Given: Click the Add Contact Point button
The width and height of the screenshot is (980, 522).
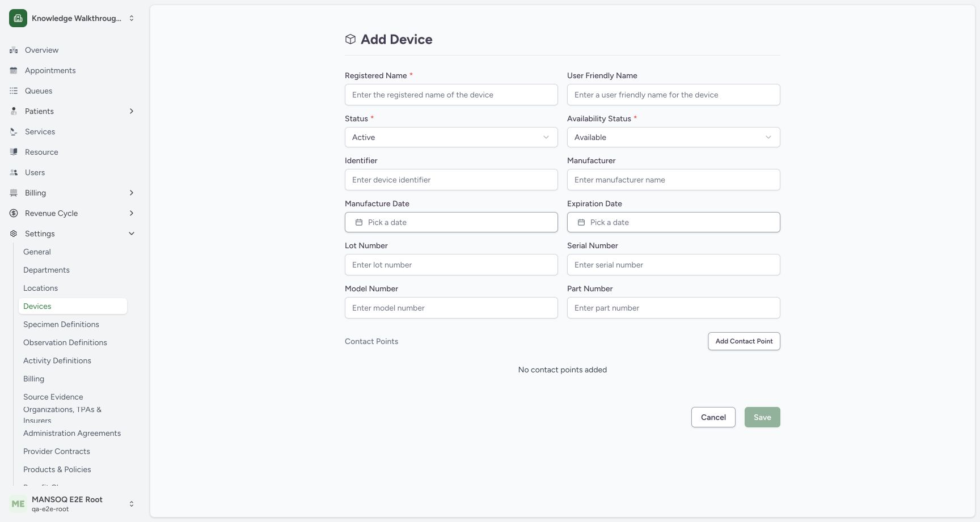Looking at the screenshot, I should (744, 341).
